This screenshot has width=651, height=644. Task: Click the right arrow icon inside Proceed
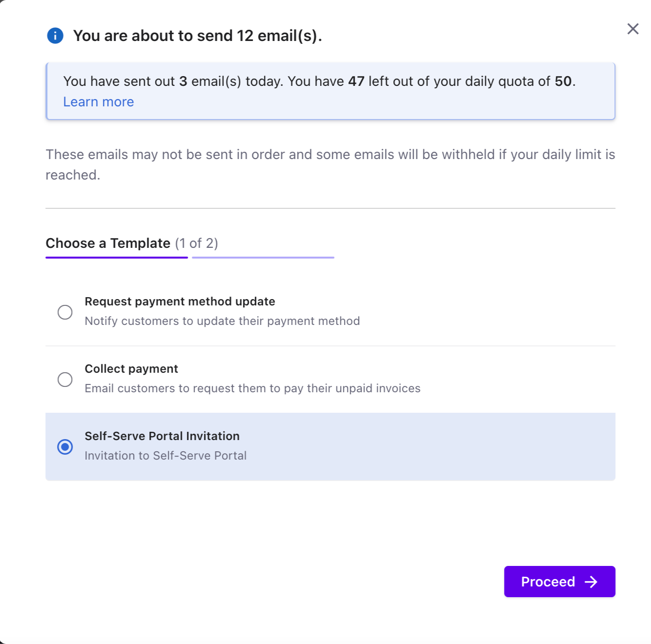point(591,582)
